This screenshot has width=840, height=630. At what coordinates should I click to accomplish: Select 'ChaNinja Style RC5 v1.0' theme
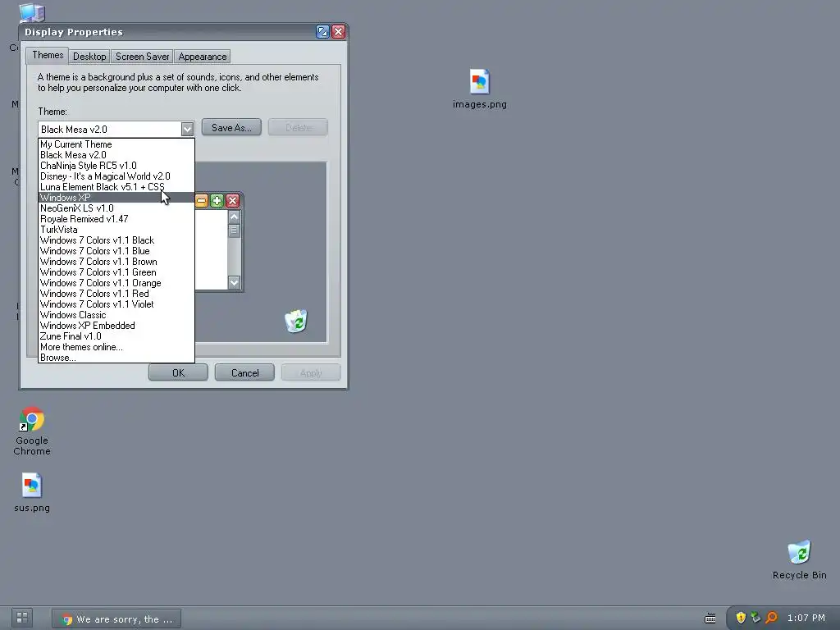pyautogui.click(x=116, y=166)
